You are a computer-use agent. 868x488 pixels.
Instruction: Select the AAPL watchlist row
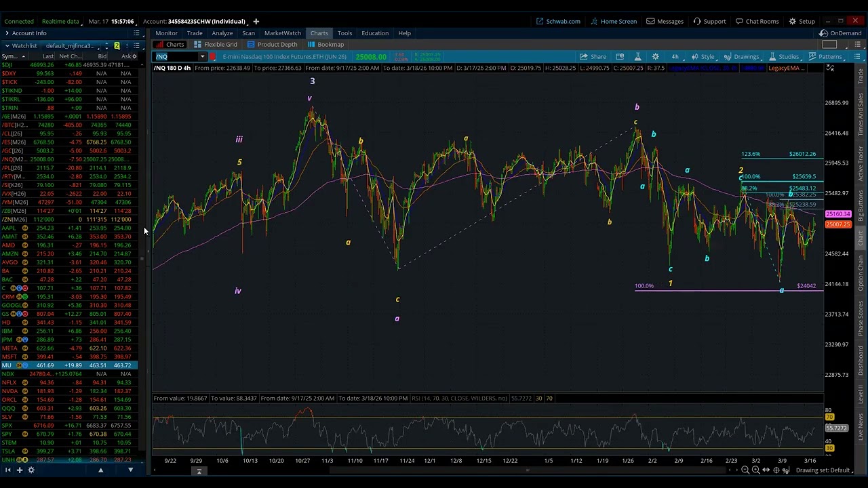[x=68, y=228]
